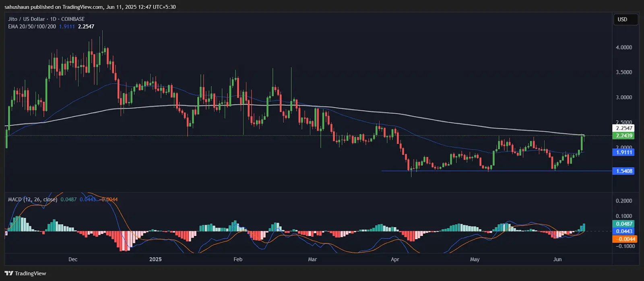
Task: Click the orange -0.0044 signal axis label
Action: pyautogui.click(x=625, y=239)
